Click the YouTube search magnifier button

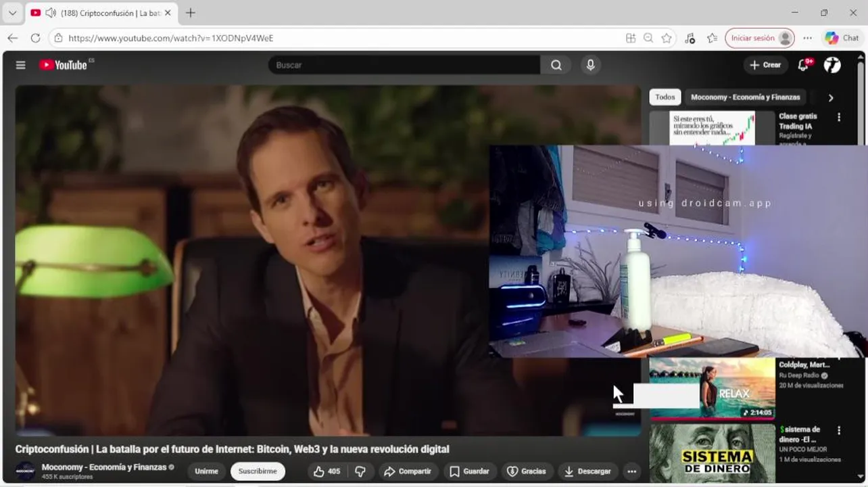[x=556, y=65]
